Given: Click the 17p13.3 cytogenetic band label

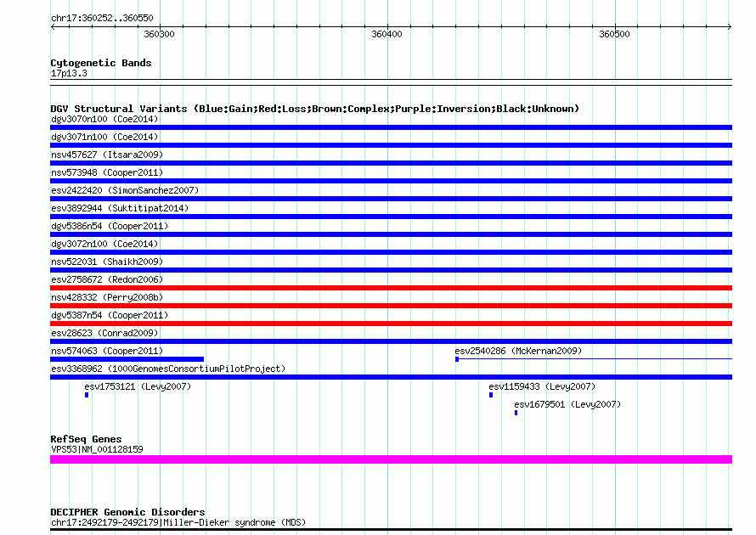Looking at the screenshot, I should 69,73.
